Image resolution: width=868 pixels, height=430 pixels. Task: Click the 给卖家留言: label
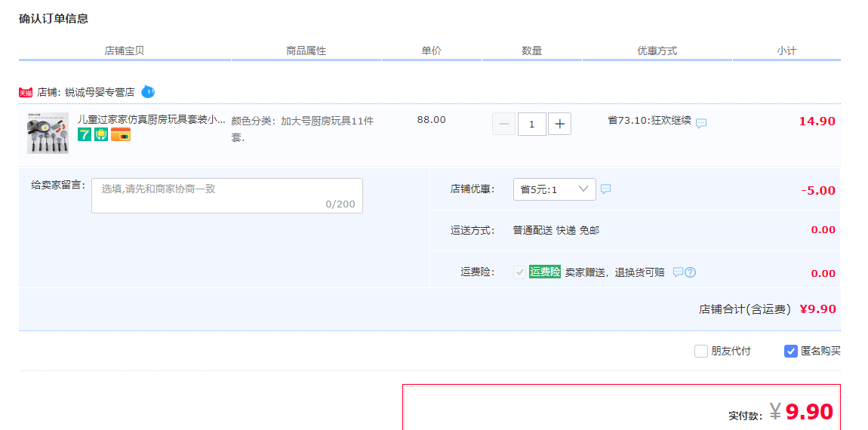coord(59,186)
